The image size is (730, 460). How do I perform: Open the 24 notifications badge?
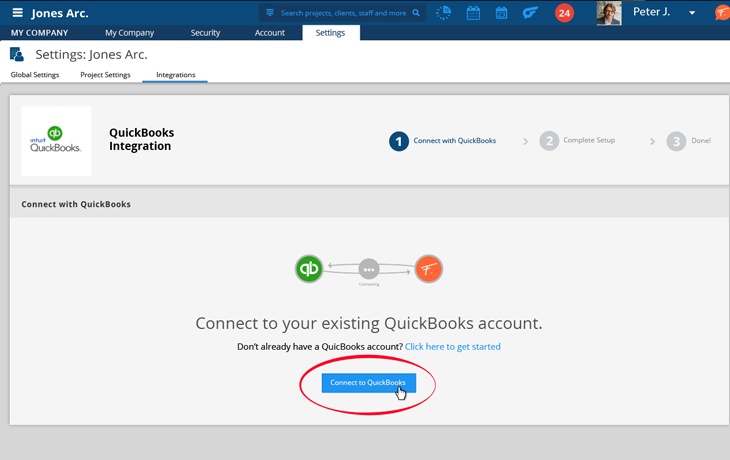point(564,13)
